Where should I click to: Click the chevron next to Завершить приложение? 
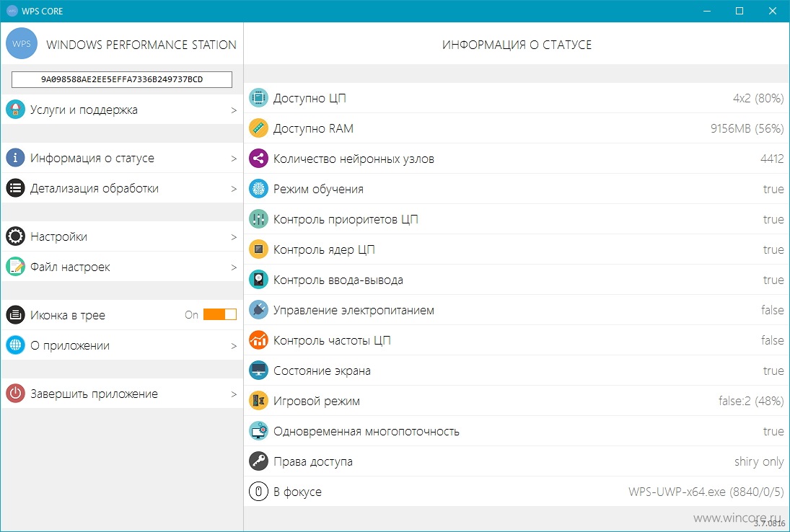[x=234, y=394]
